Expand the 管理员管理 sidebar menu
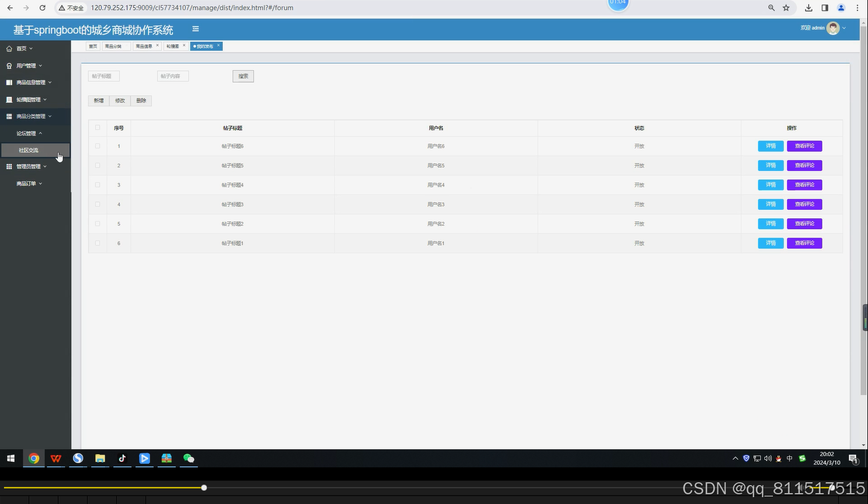Screen dimensions: 868x504 35,167
